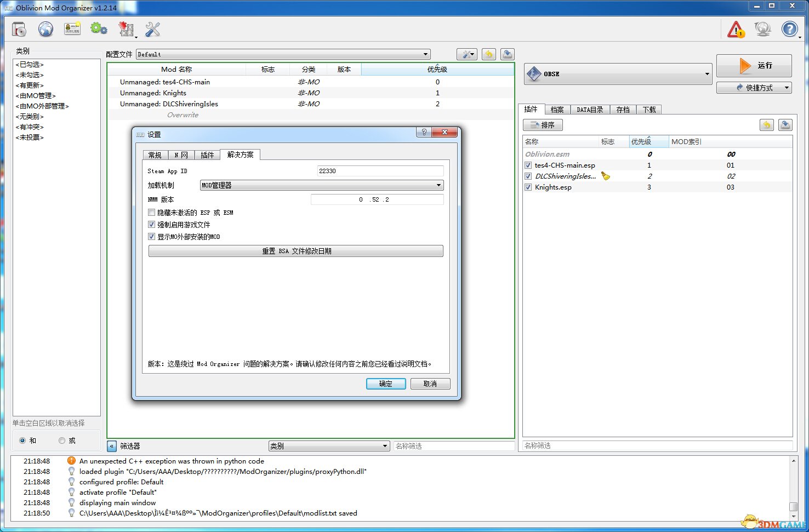Click the mod list 名称筛选 filter field

454,446
